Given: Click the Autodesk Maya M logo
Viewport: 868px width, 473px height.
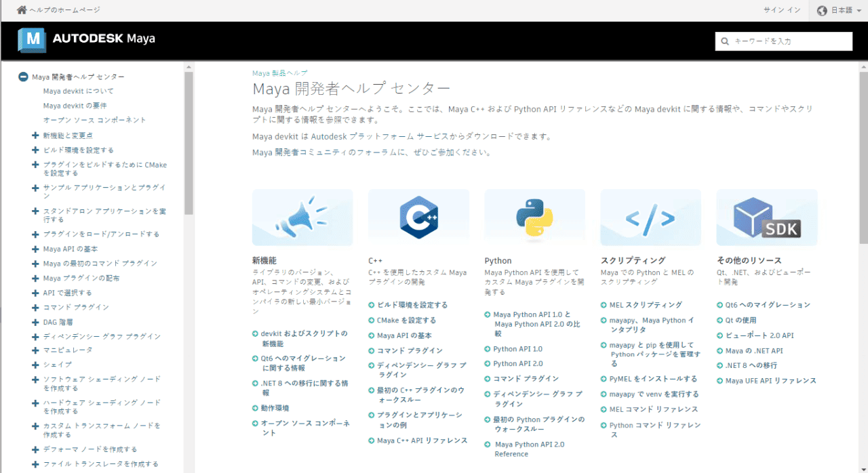Looking at the screenshot, I should point(32,39).
